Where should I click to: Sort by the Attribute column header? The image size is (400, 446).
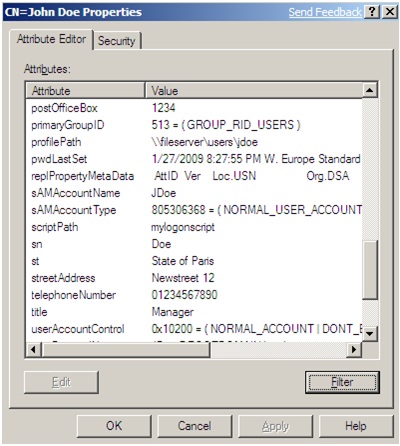[x=86, y=90]
